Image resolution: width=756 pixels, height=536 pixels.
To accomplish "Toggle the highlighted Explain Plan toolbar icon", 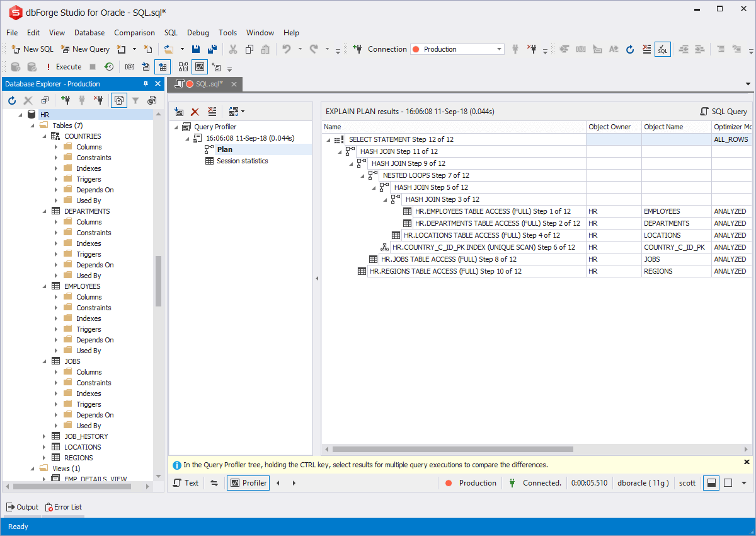I will click(x=163, y=67).
